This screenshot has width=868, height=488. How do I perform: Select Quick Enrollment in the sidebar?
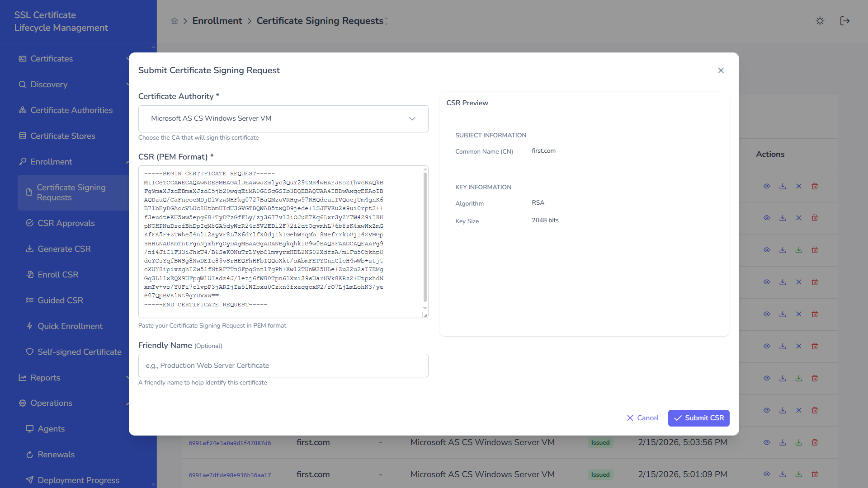[x=70, y=326]
